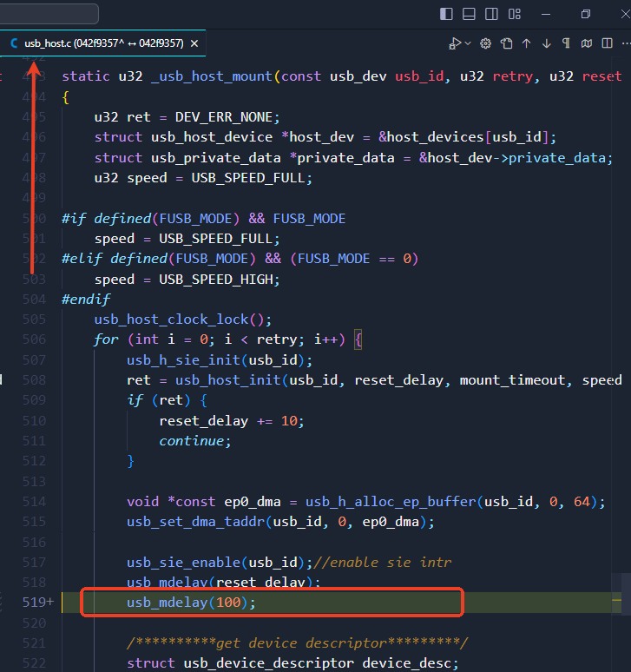The height and width of the screenshot is (672, 631).
Task: Click "u32 speed = USB_SPEED_FULL;" declaration
Action: [203, 178]
